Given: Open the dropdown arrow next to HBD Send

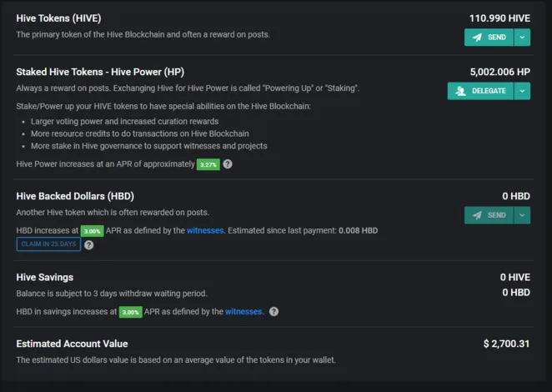Looking at the screenshot, I should click(523, 215).
